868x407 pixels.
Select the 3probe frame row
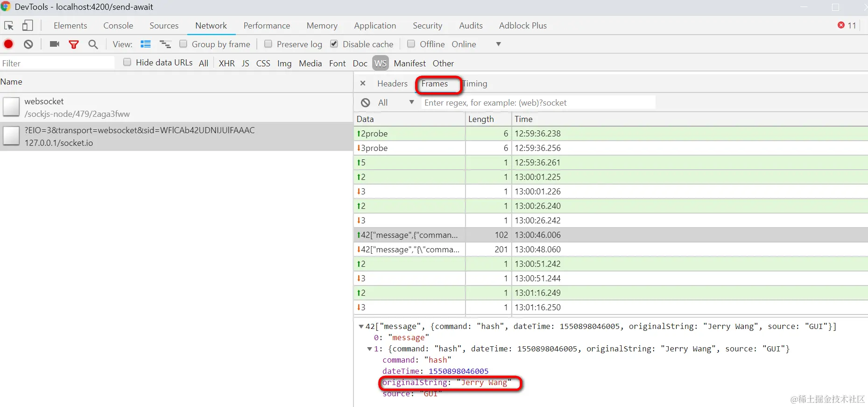click(x=611, y=148)
